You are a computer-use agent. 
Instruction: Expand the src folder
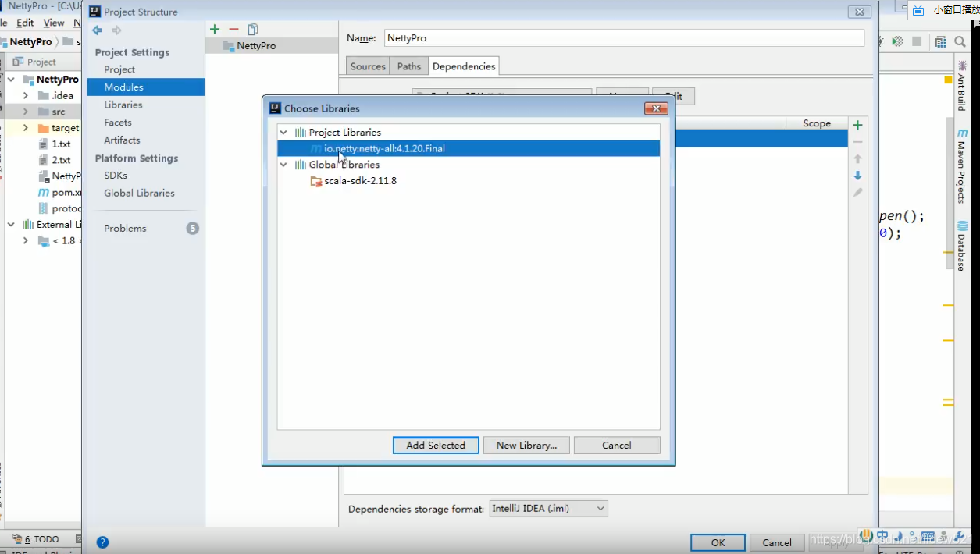pyautogui.click(x=26, y=112)
